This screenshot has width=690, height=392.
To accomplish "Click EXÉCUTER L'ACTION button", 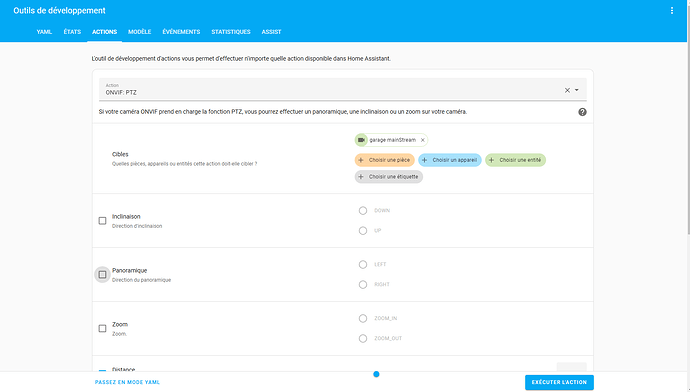I will [559, 382].
